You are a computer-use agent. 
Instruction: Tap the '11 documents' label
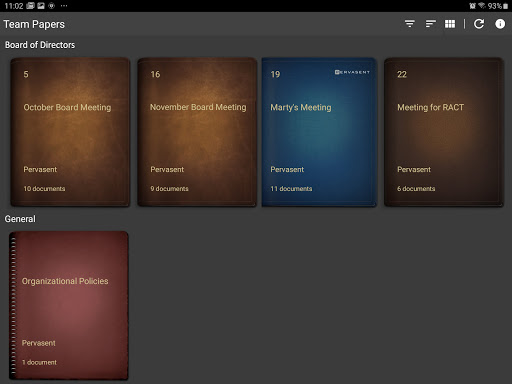291,188
